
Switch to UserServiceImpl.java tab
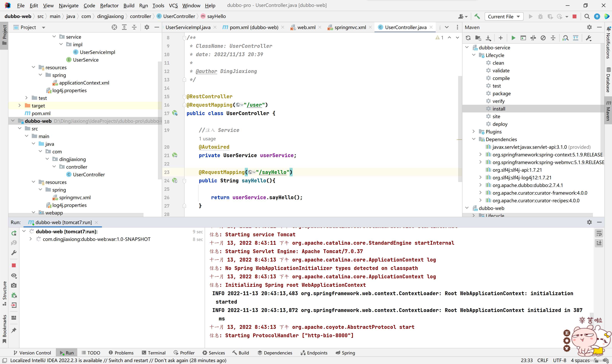pos(188,27)
